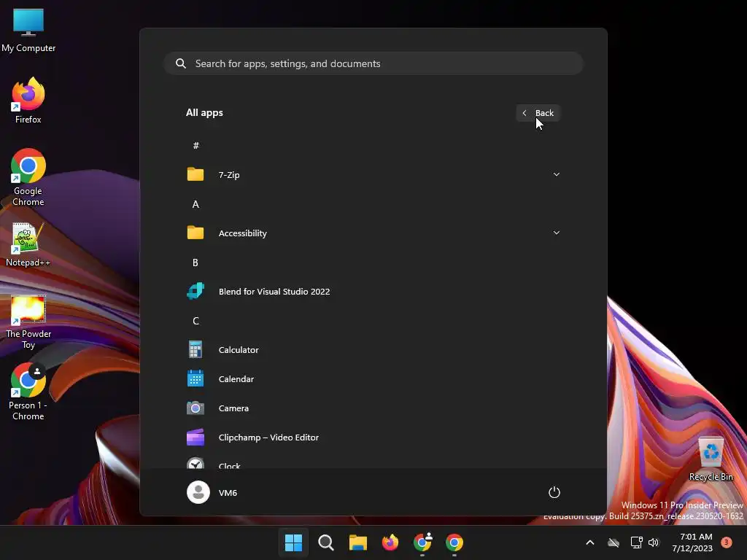The image size is (747, 560).
Task: Open the Calculator app icon
Action: [x=196, y=349]
